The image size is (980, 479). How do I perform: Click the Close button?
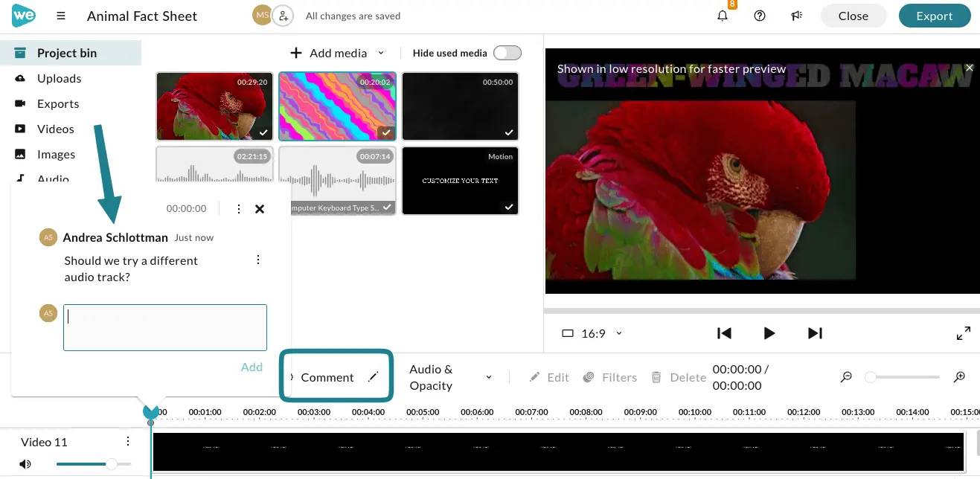(x=854, y=16)
